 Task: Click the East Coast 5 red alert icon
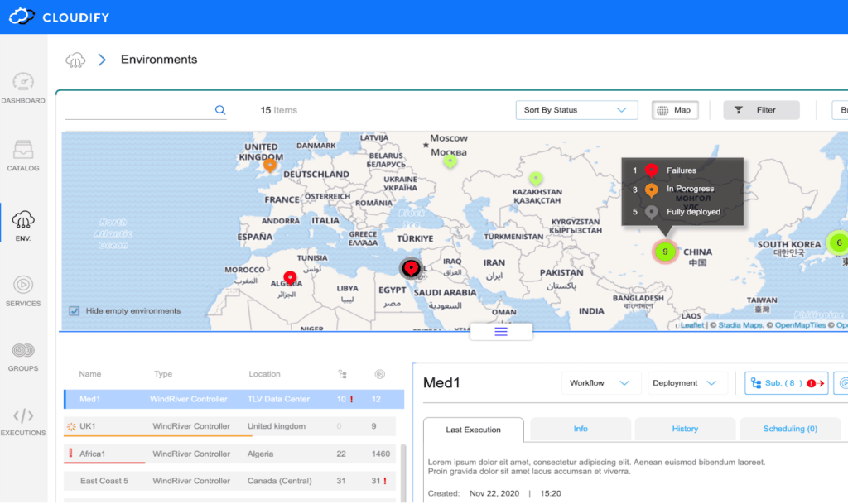[x=385, y=481]
